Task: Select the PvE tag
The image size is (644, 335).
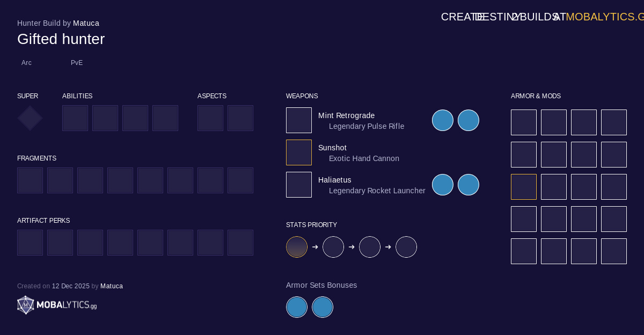Action: (x=77, y=63)
